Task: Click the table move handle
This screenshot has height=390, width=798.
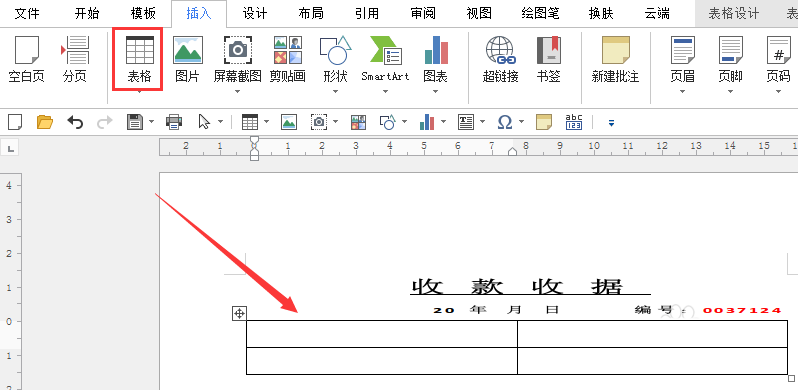Action: coord(239,314)
